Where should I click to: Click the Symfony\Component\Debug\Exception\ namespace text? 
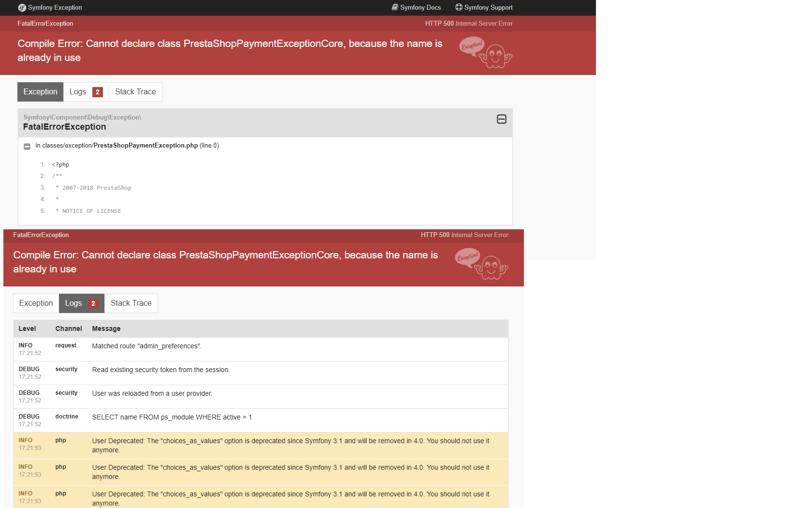click(x=82, y=117)
